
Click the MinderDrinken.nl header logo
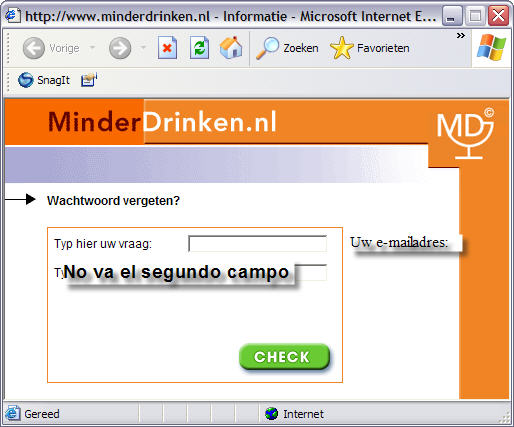pos(162,122)
